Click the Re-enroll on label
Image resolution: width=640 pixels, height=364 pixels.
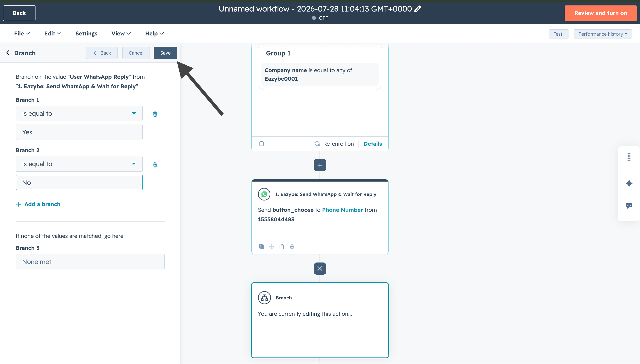[338, 144]
